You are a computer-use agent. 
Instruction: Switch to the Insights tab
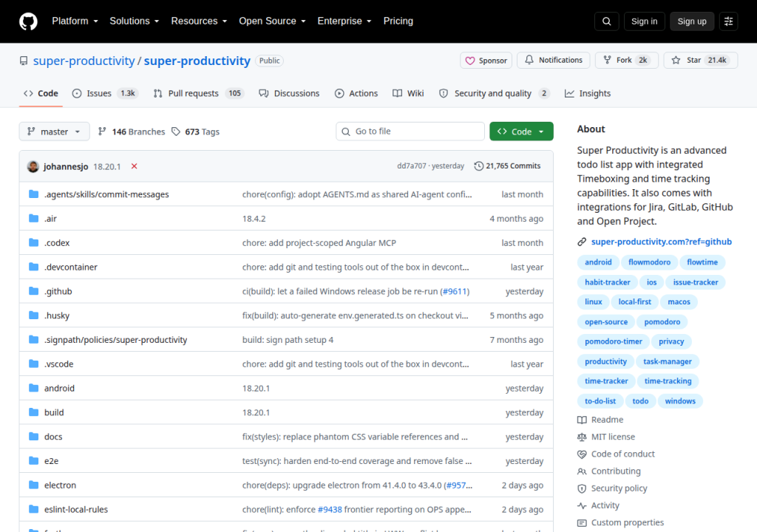588,93
